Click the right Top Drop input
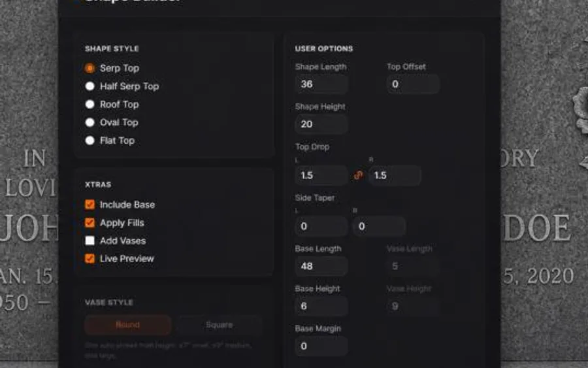588x368 pixels. [395, 175]
